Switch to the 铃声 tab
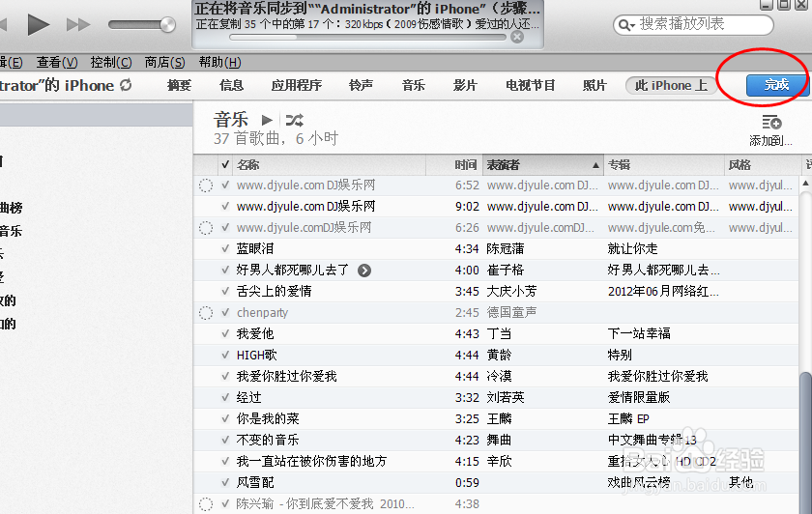Image resolution: width=812 pixels, height=514 pixels. click(x=361, y=85)
